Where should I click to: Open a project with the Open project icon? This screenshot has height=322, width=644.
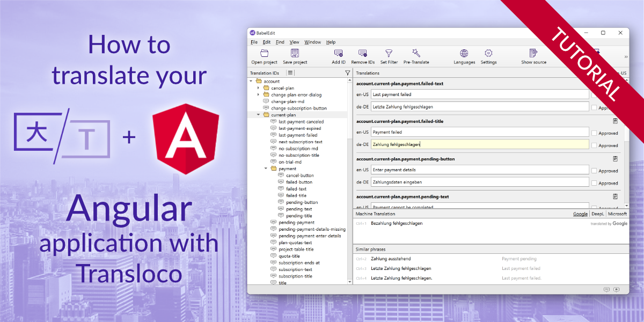coord(264,53)
